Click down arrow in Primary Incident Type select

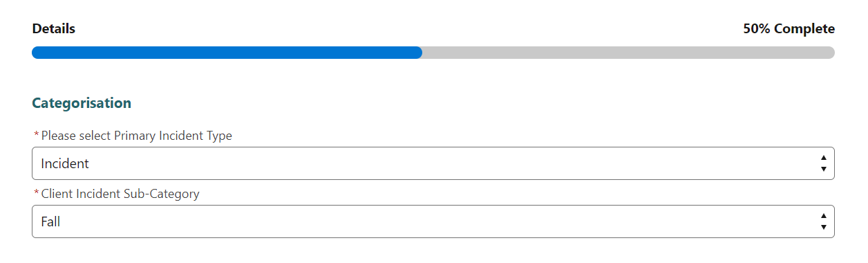[x=823, y=168]
